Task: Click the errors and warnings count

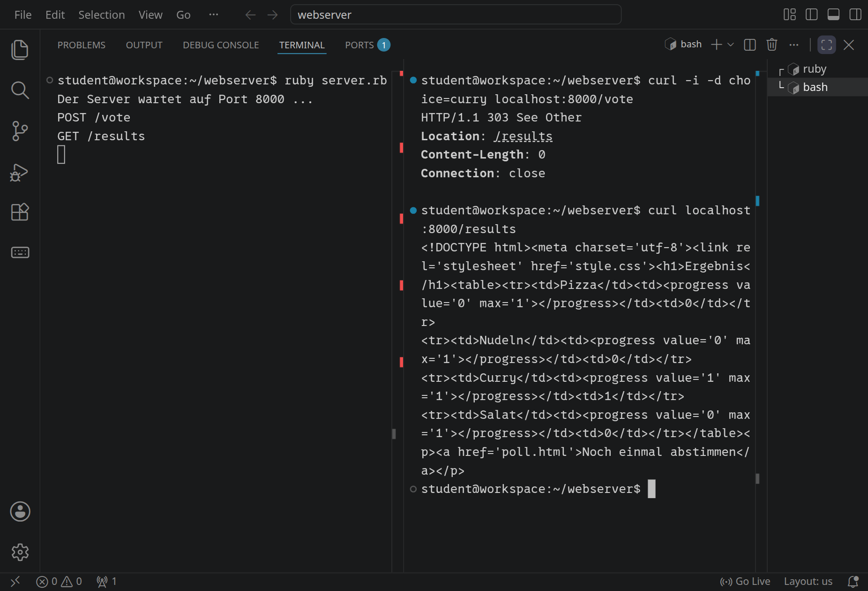Action: [x=59, y=582]
